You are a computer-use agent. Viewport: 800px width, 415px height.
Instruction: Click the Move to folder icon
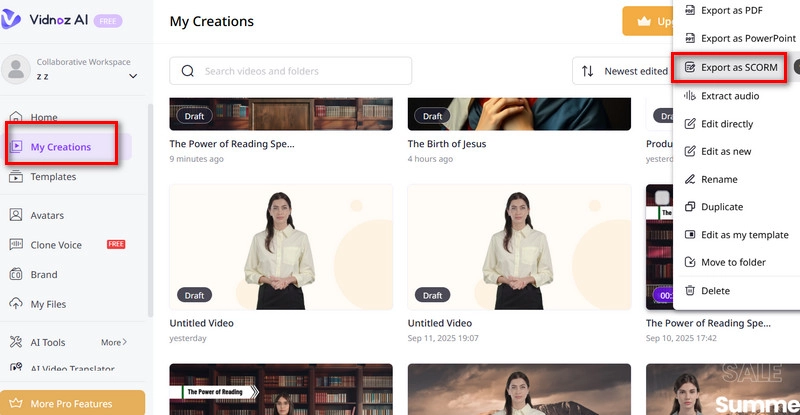tap(690, 262)
